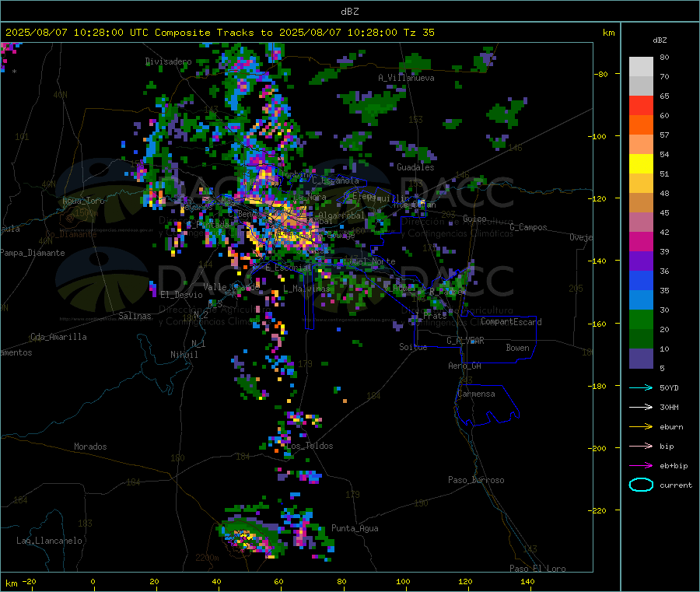Click the 'Bowen' map label
The image size is (700, 592).
[x=517, y=348]
